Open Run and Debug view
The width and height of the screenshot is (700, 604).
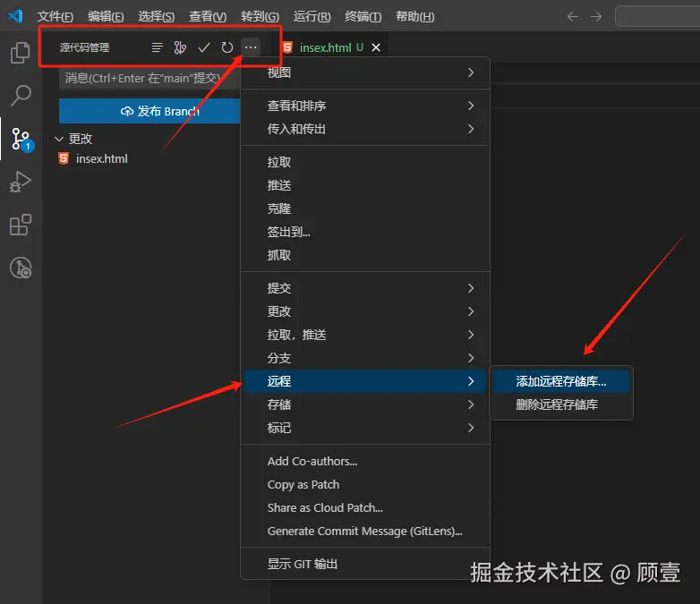click(20, 182)
